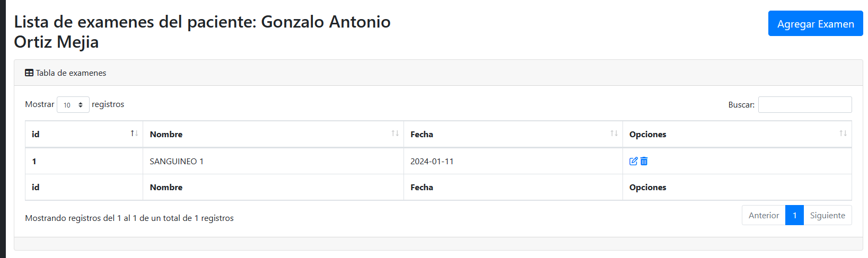The width and height of the screenshot is (868, 258).
Task: Toggle sort arrows on the Nombre column header
Action: [x=395, y=134]
